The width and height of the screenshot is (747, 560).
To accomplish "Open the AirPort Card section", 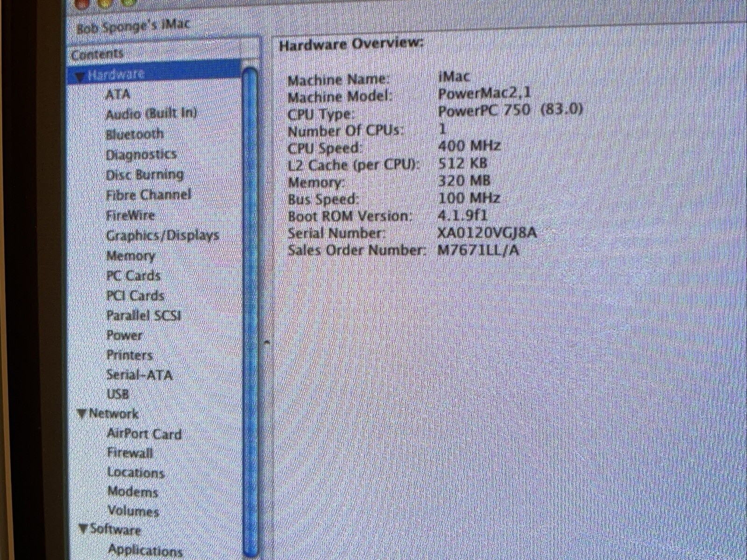I will [x=144, y=434].
